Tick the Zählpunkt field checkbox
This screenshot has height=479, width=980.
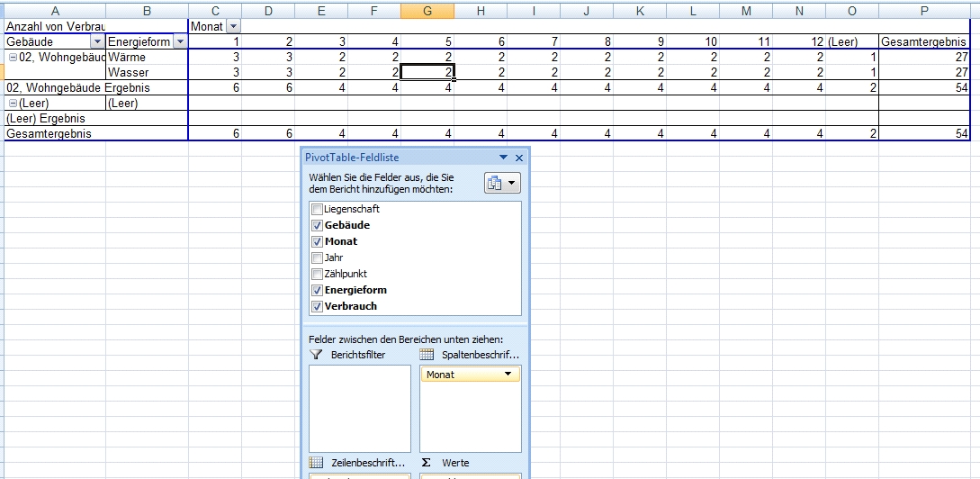[317, 274]
